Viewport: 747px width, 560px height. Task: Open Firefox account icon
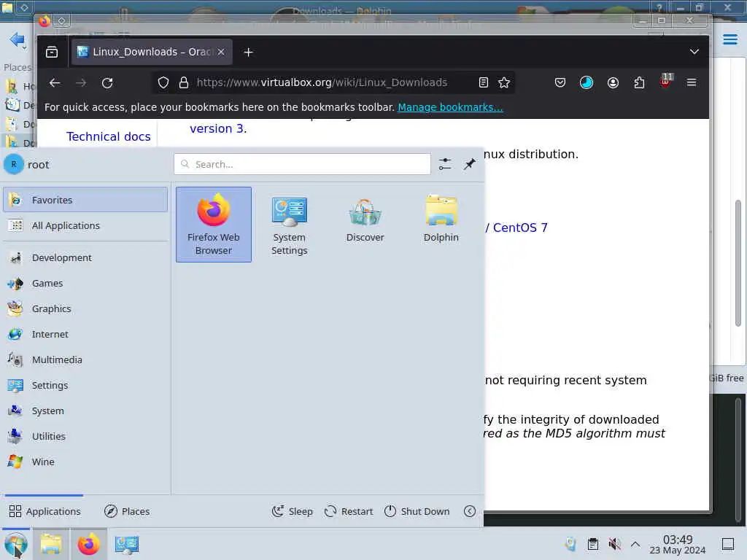613,82
